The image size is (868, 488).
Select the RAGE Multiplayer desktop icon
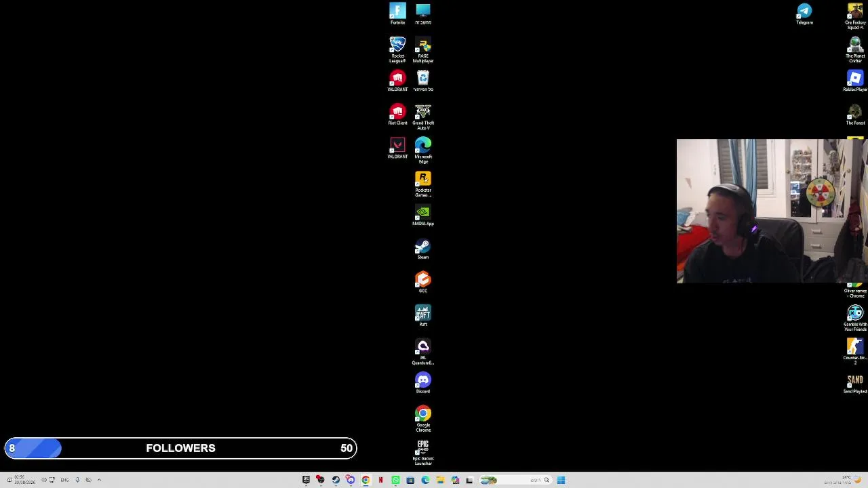tap(423, 50)
